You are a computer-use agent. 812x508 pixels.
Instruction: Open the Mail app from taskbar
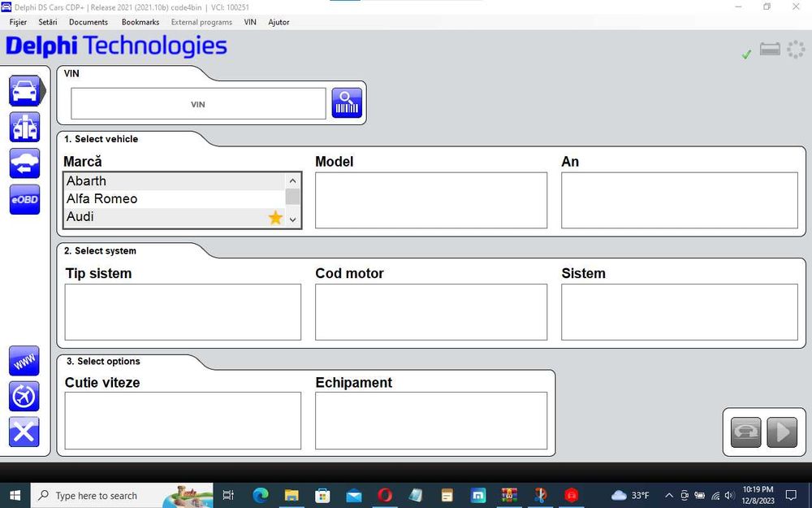pos(354,496)
